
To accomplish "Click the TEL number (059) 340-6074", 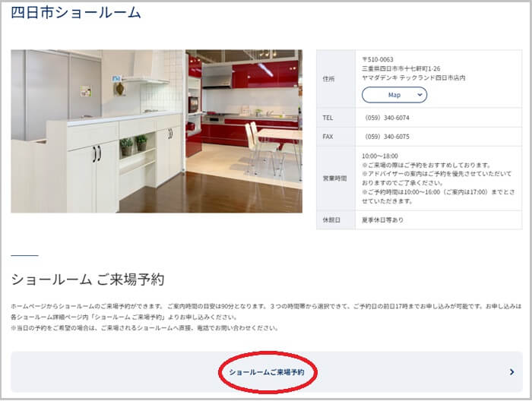I will coord(387,118).
